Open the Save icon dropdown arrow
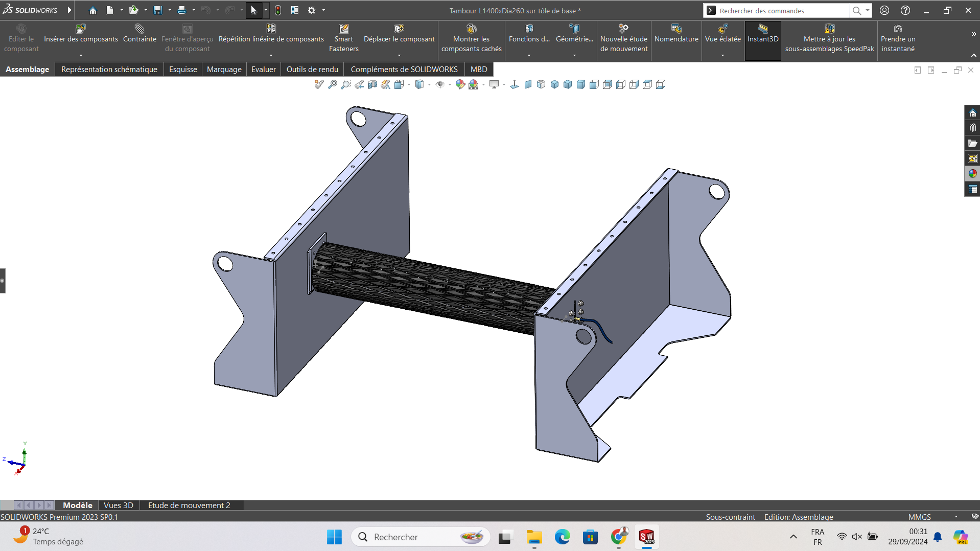This screenshot has height=551, width=980. [x=170, y=10]
